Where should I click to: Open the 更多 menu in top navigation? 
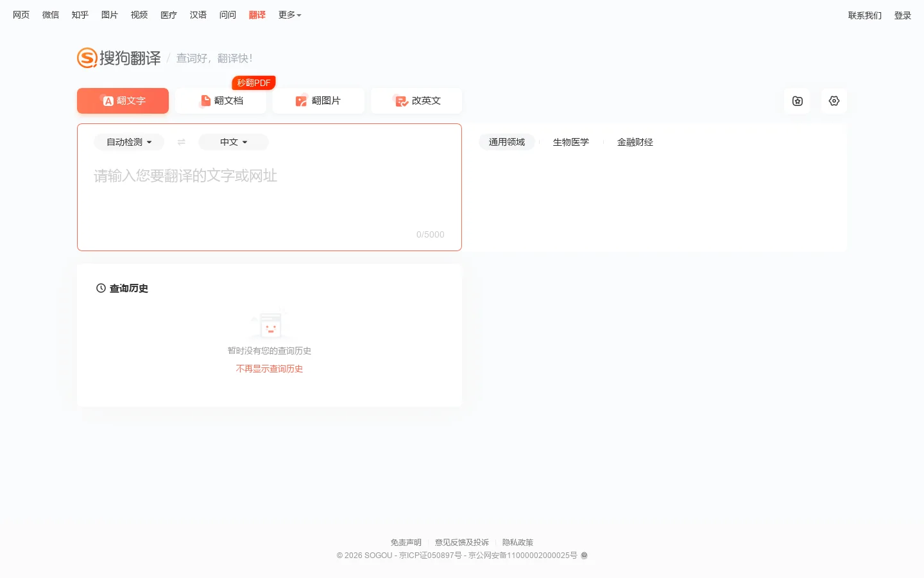tap(289, 15)
